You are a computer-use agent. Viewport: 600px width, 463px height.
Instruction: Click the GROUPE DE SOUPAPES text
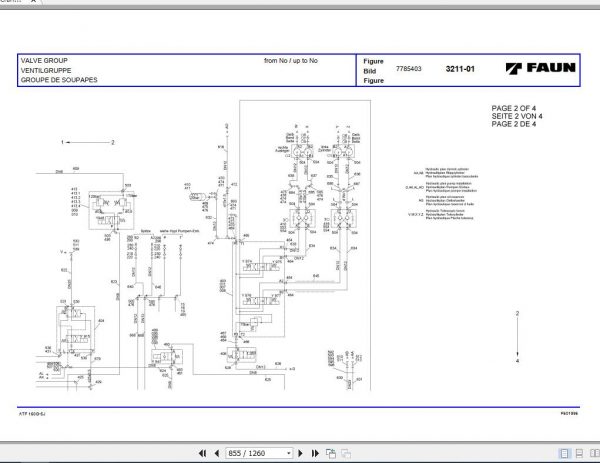pos(59,80)
